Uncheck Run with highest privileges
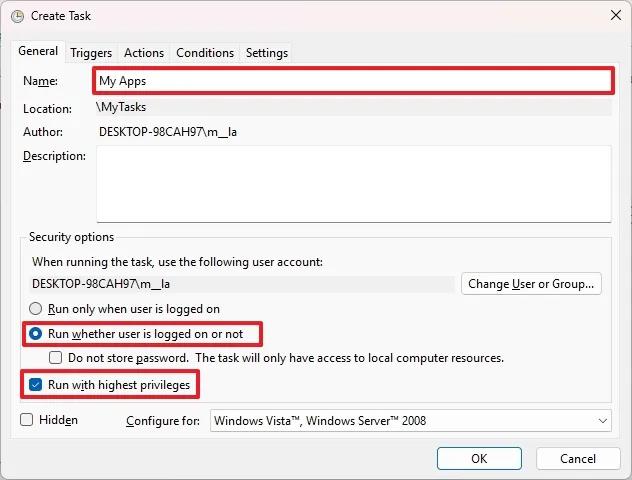 [37, 384]
